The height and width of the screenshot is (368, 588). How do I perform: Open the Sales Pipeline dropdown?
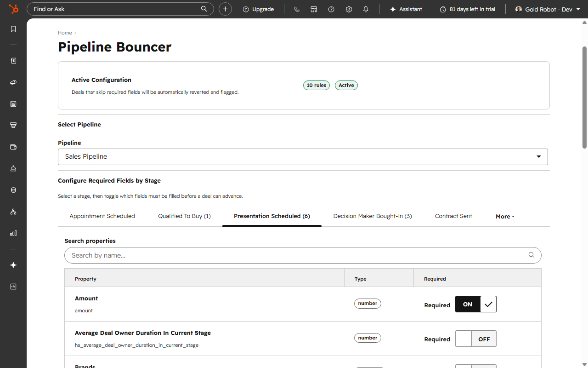click(303, 156)
